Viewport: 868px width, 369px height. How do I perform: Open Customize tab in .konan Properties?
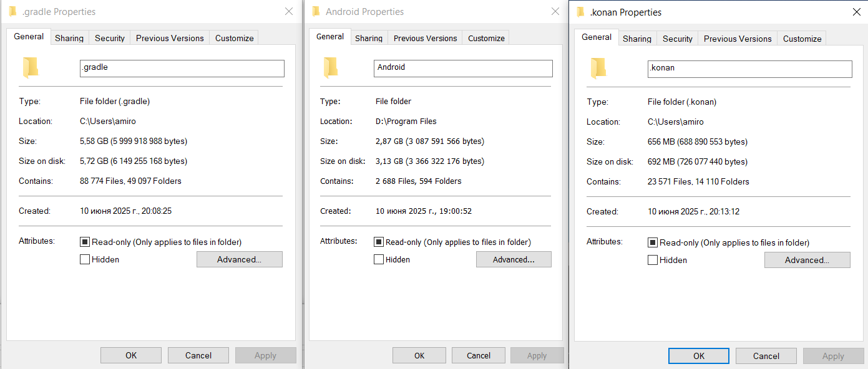pyautogui.click(x=802, y=39)
